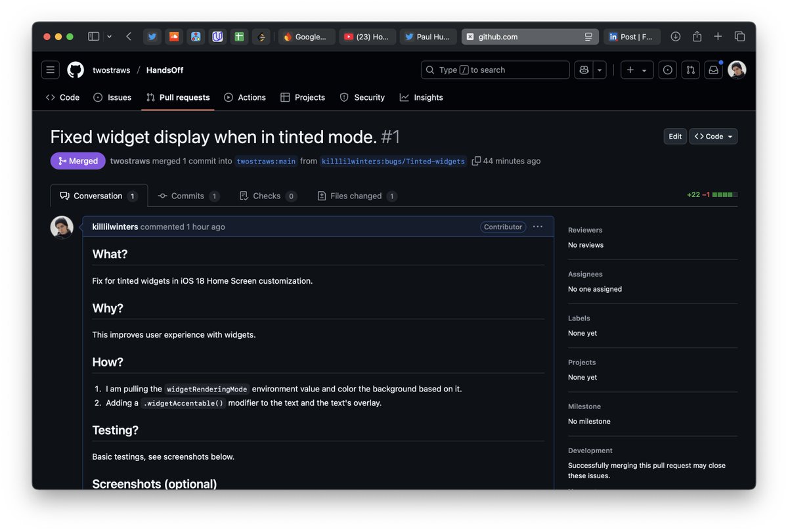Open the twostraws:main base branch link
Image resolution: width=788 pixels, height=532 pixels.
point(266,161)
